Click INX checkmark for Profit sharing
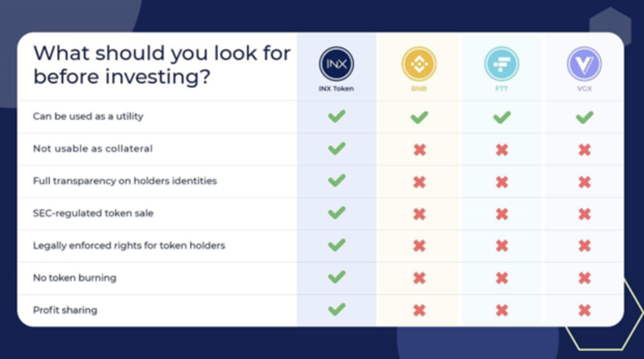Image resolution: width=644 pixels, height=359 pixels. 337,309
